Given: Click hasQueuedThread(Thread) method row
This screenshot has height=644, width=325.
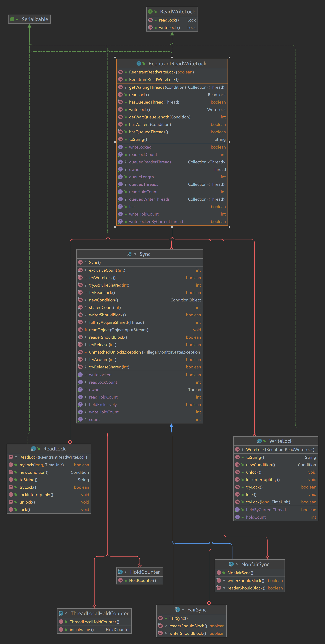Looking at the screenshot, I should pos(172,102).
